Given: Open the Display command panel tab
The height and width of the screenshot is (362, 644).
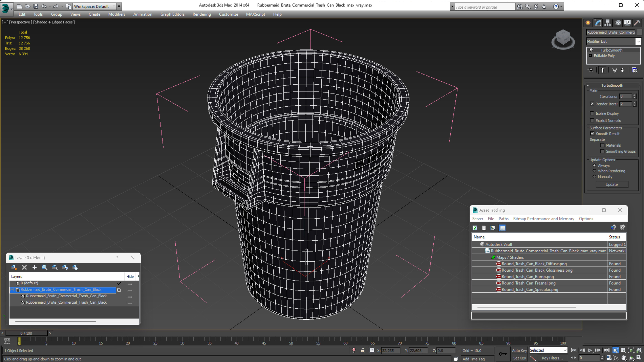Looking at the screenshot, I should [x=627, y=23].
